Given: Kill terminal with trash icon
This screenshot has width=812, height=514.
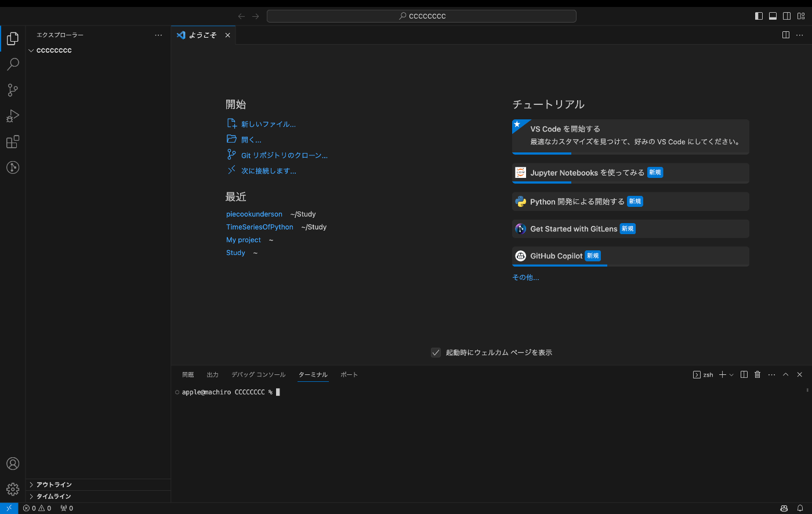Looking at the screenshot, I should 757,375.
